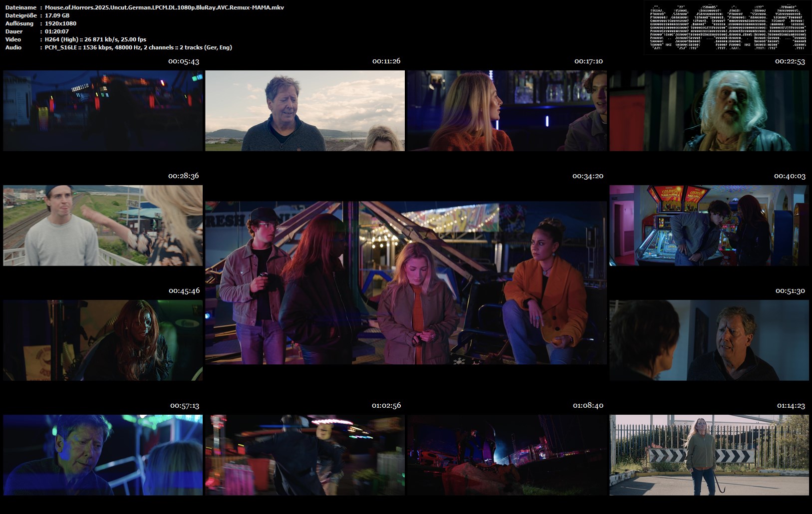Click the 00:34:20 timestamp label
The image size is (812, 514).
click(x=588, y=176)
